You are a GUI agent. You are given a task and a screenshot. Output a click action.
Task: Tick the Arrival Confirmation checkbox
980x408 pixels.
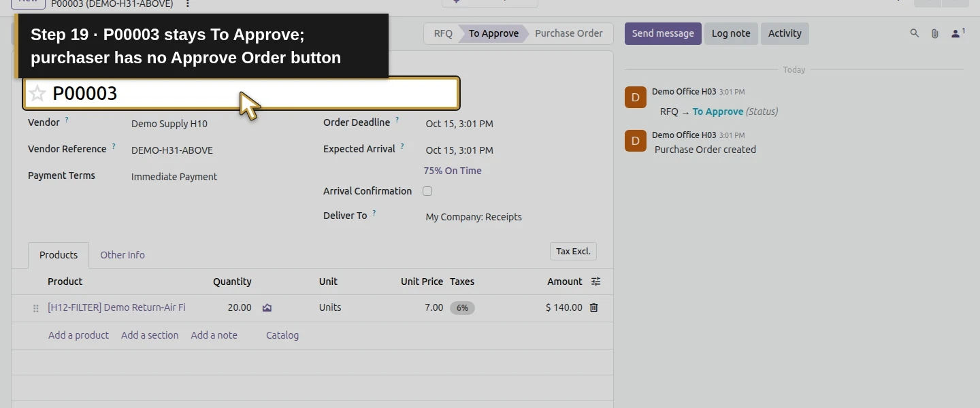(x=427, y=191)
